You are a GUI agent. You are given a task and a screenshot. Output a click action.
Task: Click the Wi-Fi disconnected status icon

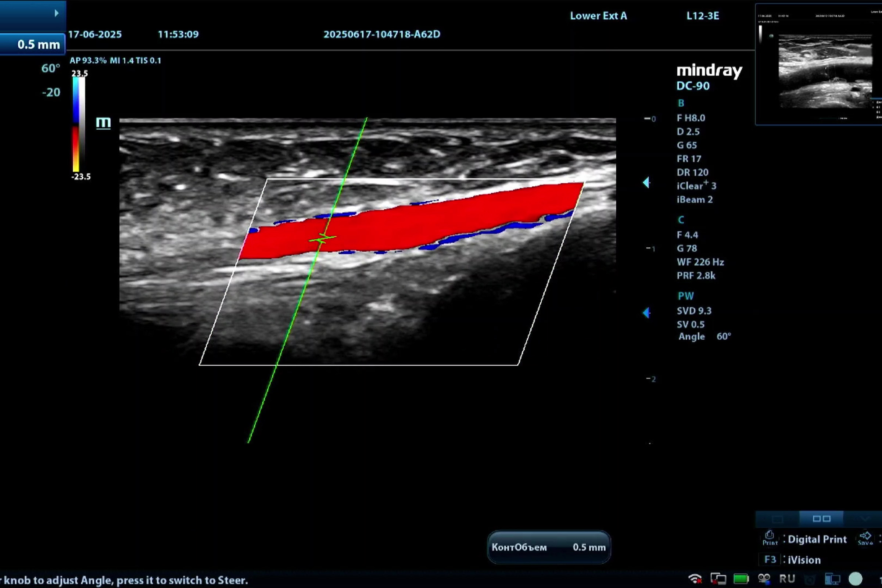(695, 578)
